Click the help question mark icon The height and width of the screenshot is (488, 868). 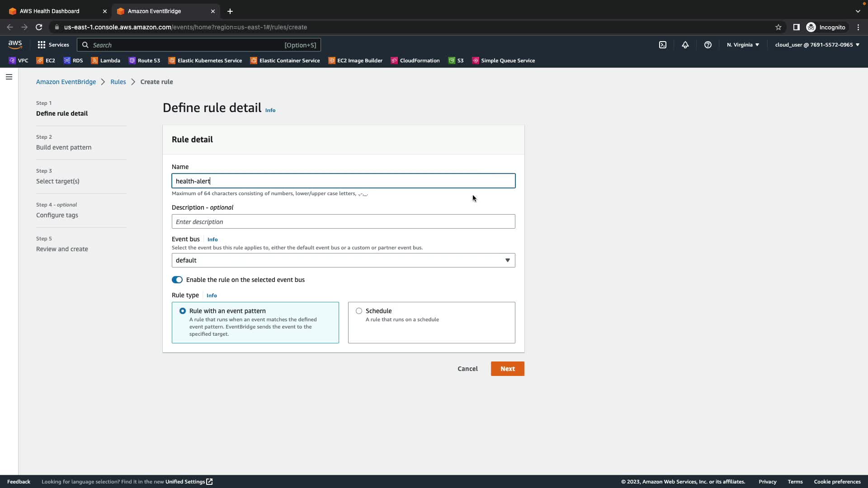coord(708,45)
